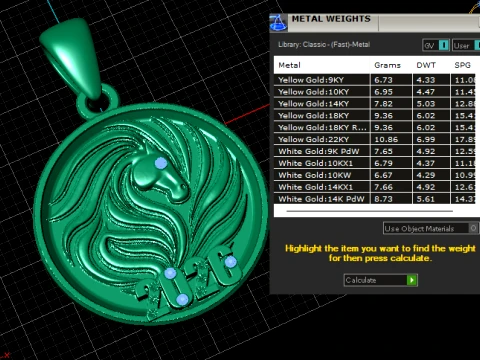This screenshot has height=360, width=480.
Task: Click the DWT column header
Action: [x=426, y=65]
